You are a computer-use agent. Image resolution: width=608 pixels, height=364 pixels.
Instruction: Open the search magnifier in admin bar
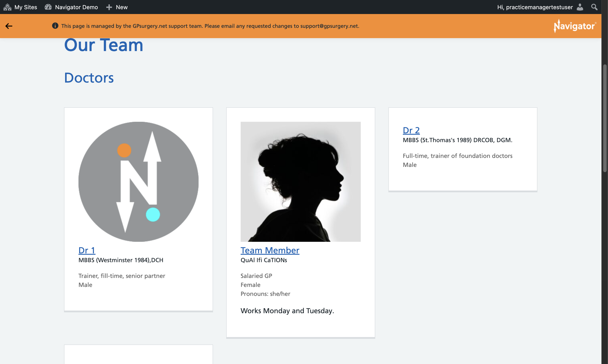coord(594,7)
